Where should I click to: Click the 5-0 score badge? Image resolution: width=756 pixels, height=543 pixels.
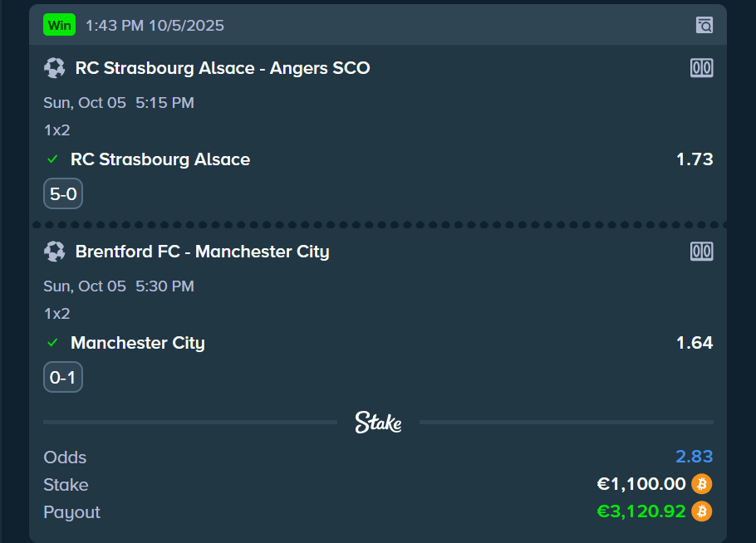[x=63, y=195]
